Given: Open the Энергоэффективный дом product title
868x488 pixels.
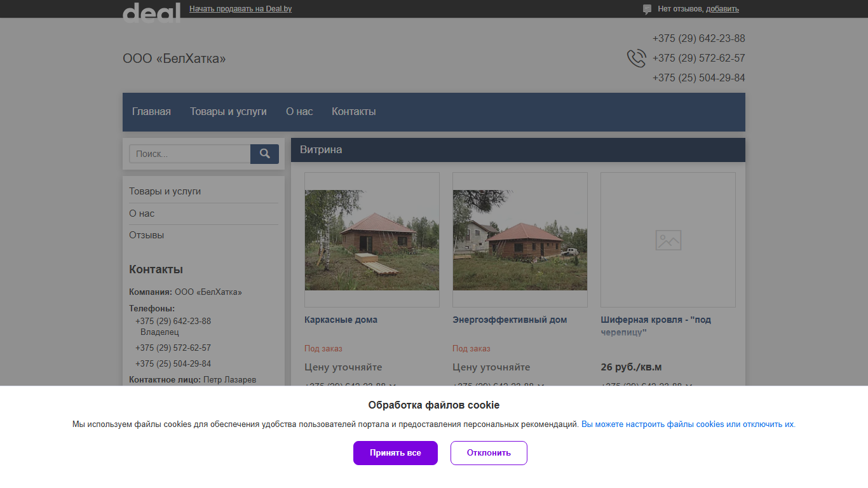Looking at the screenshot, I should click(510, 320).
